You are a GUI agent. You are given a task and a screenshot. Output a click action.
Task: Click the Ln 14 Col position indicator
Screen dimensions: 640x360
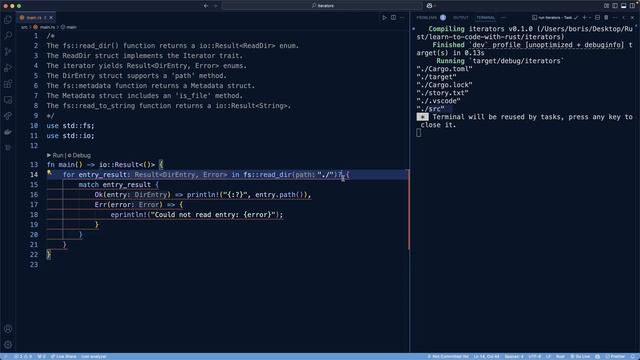pyautogui.click(x=487, y=357)
